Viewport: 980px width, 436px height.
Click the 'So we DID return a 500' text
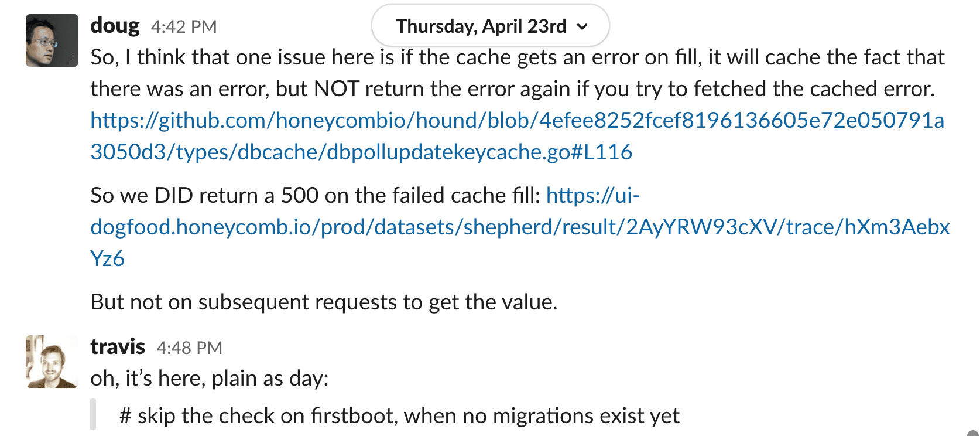click(x=315, y=196)
